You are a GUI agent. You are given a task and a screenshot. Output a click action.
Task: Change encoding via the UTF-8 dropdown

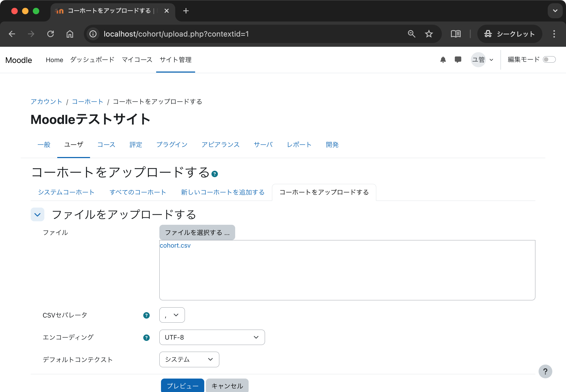(x=212, y=337)
